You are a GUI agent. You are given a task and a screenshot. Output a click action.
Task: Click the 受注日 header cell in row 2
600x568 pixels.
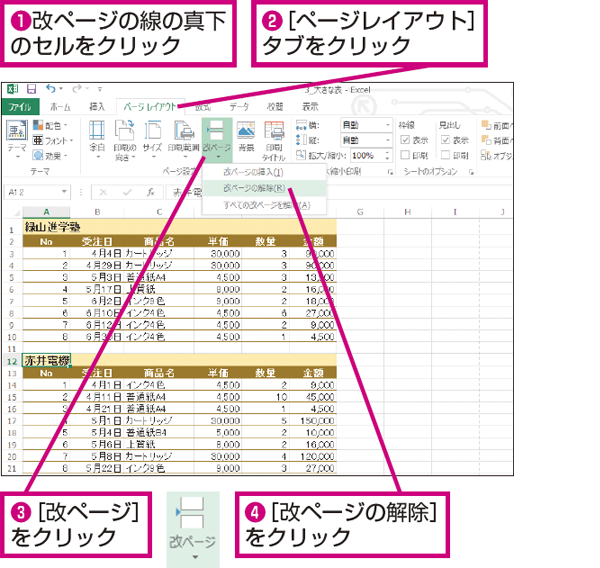pos(97,242)
